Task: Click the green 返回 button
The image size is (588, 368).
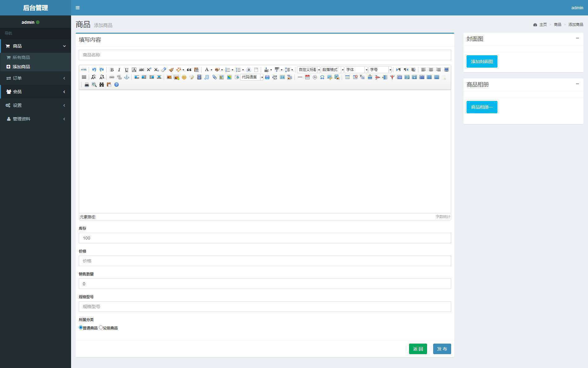Action: [x=418, y=349]
